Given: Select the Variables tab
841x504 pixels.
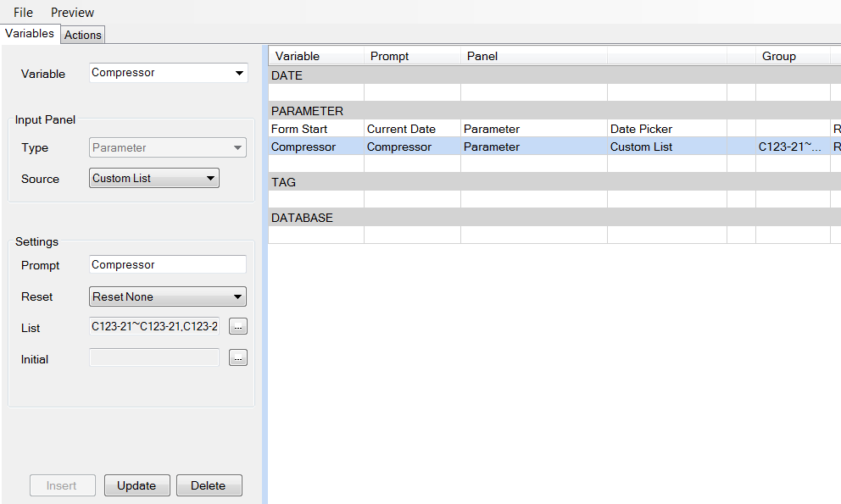Looking at the screenshot, I should coord(30,33).
